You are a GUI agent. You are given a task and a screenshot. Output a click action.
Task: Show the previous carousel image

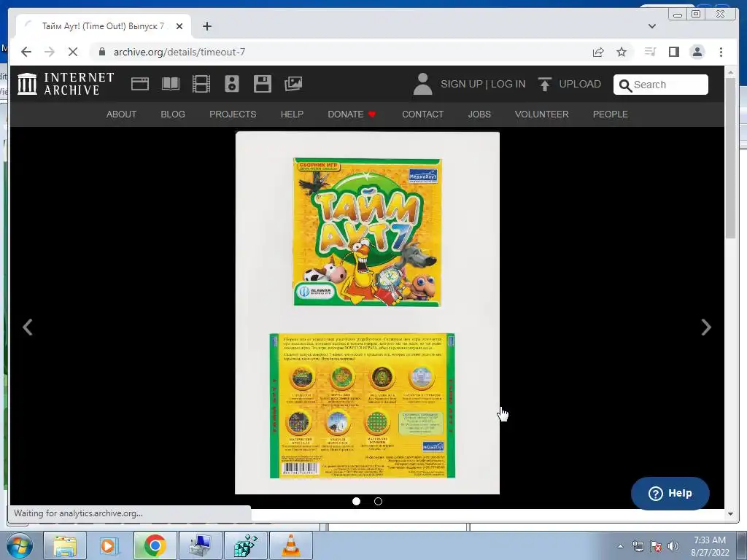[28, 327]
